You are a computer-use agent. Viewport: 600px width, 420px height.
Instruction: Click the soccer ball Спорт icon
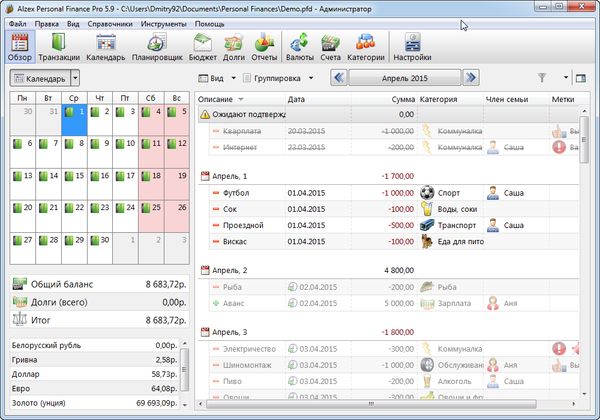click(x=427, y=193)
